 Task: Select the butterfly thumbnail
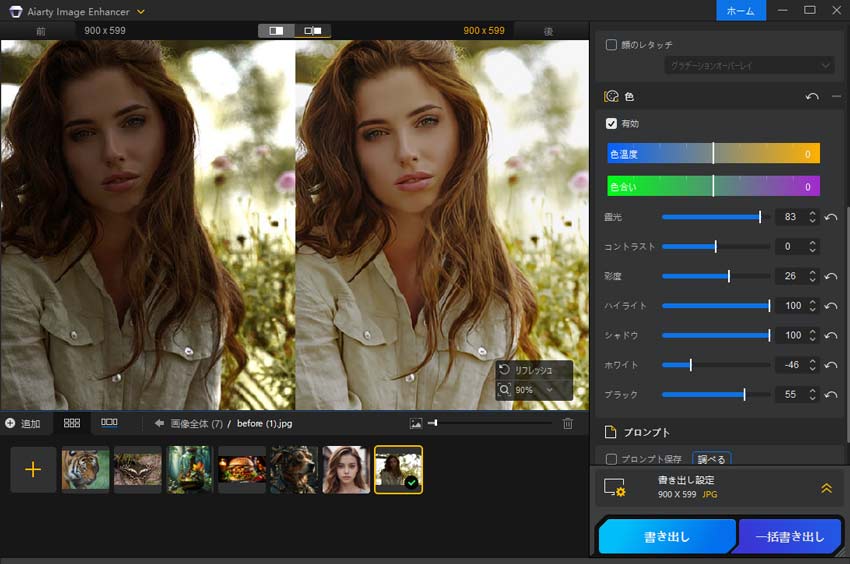pyautogui.click(x=138, y=469)
